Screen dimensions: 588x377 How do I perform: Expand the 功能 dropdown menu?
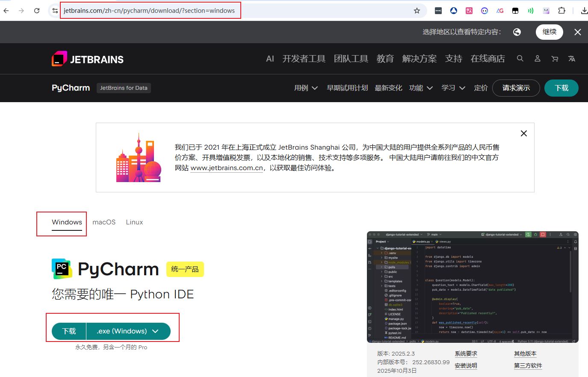(x=421, y=88)
